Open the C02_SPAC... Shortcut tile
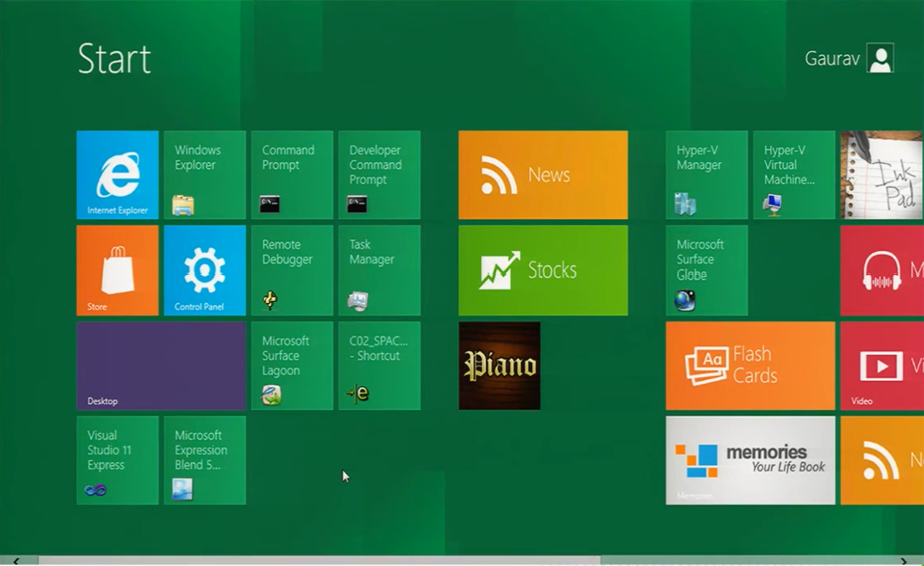Image resolution: width=924 pixels, height=566 pixels. [x=380, y=366]
